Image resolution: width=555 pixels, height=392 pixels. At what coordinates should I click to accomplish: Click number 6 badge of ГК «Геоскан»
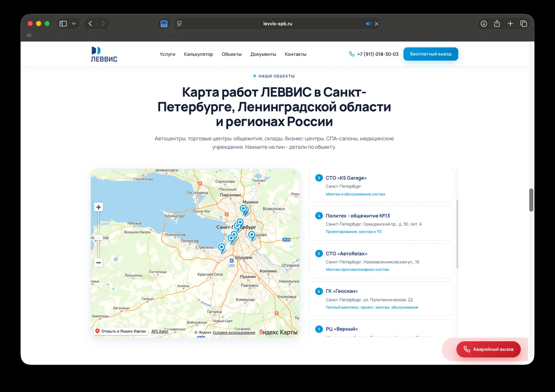319,291
